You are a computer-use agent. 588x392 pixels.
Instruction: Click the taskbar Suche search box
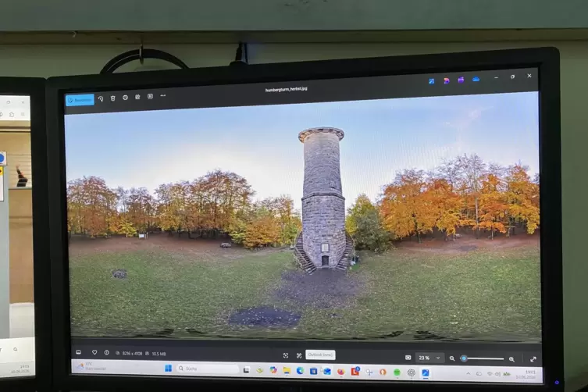pos(208,369)
